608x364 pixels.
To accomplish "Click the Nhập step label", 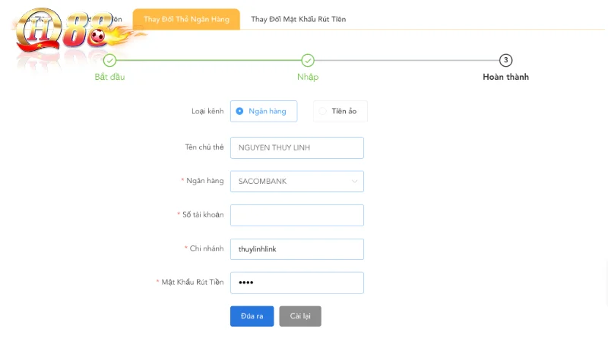I will [x=308, y=77].
